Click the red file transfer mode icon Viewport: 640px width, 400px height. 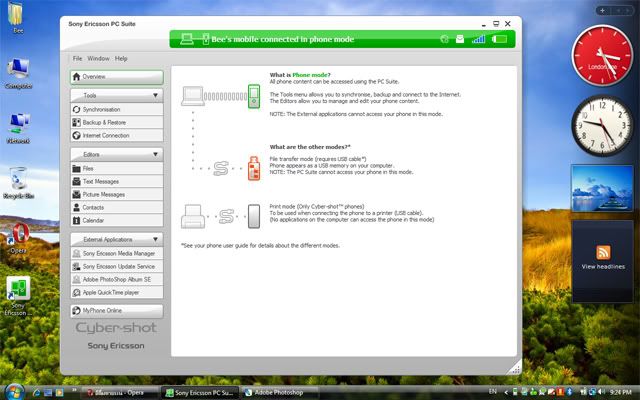pos(254,168)
